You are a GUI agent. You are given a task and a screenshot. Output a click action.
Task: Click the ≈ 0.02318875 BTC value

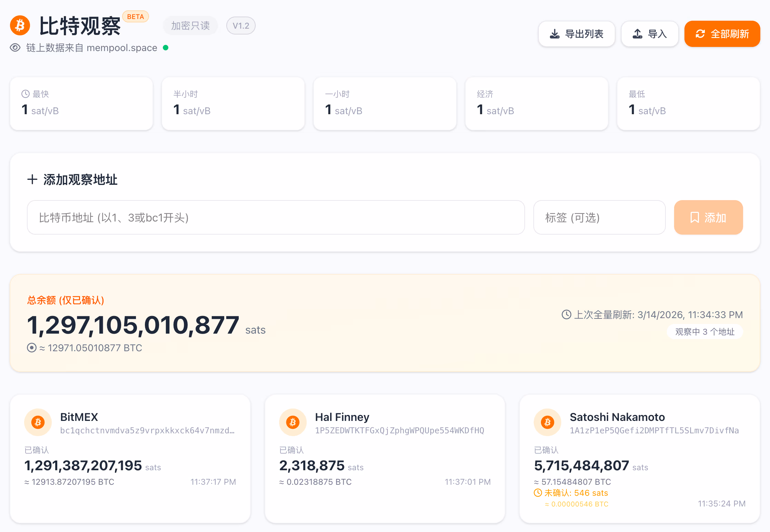pos(315,482)
